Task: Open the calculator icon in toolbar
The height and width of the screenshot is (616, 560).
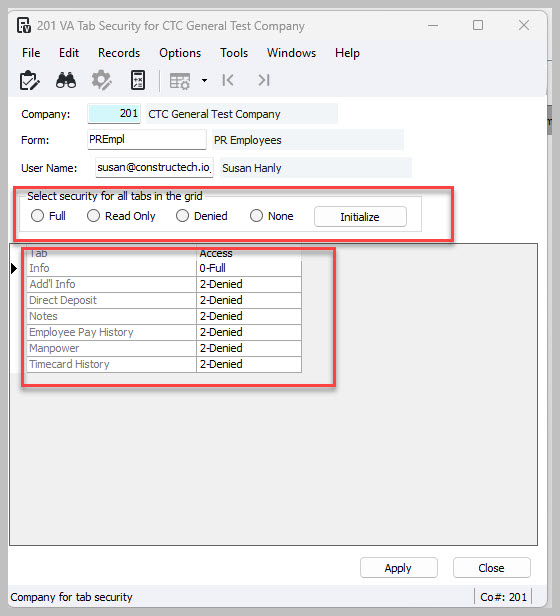Action: [138, 80]
